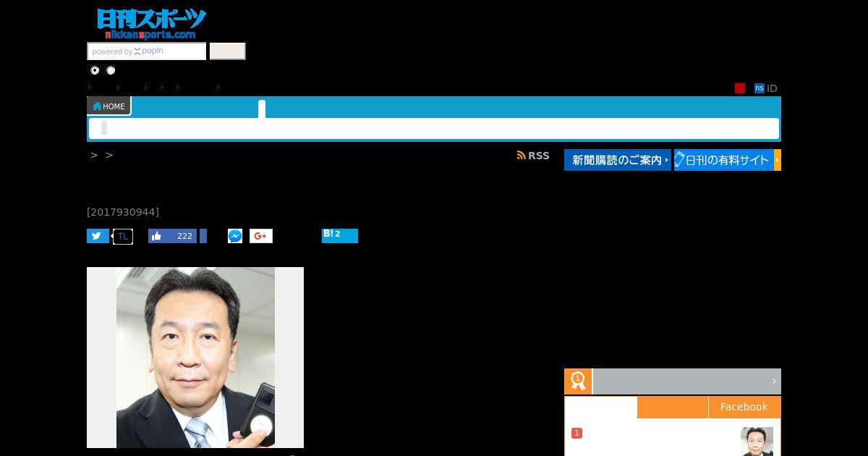Submit the search with the gray button

click(x=227, y=51)
